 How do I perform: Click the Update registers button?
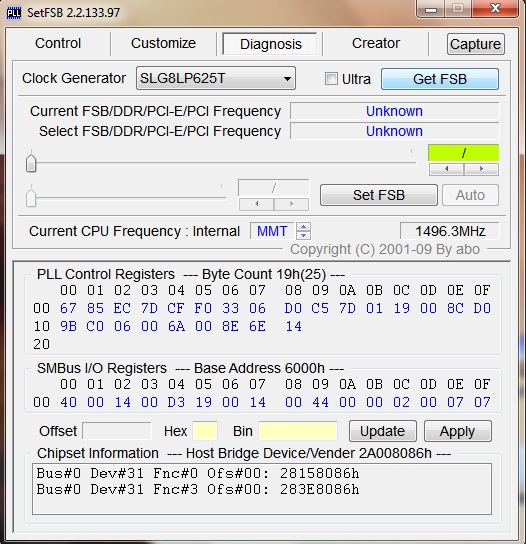coord(382,431)
